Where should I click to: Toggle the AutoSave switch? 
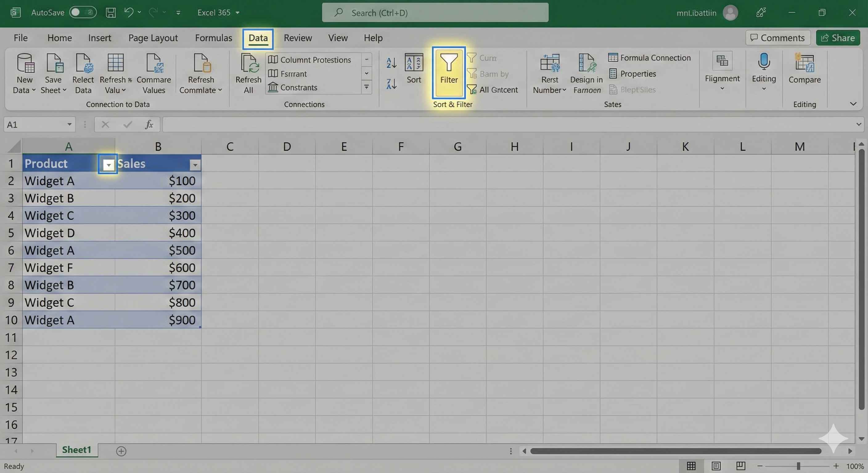(x=83, y=12)
